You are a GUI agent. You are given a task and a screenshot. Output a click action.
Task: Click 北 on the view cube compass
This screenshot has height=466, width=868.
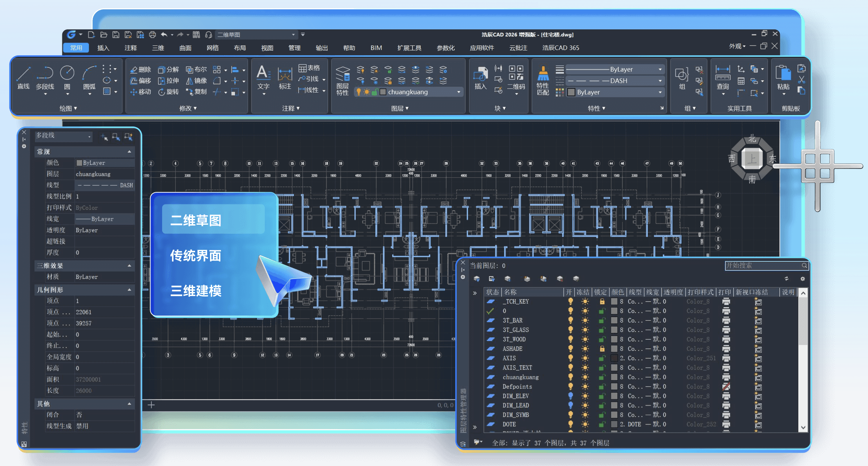[x=752, y=139]
